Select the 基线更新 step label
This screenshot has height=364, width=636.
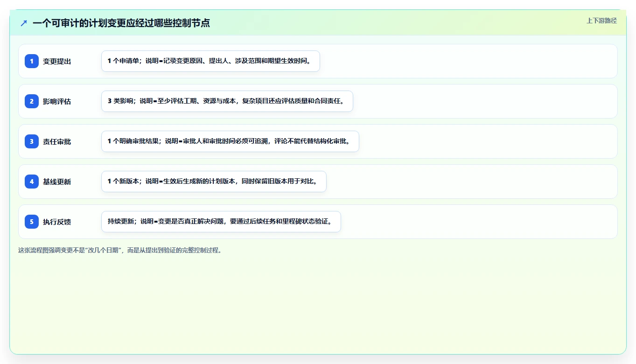pos(57,182)
